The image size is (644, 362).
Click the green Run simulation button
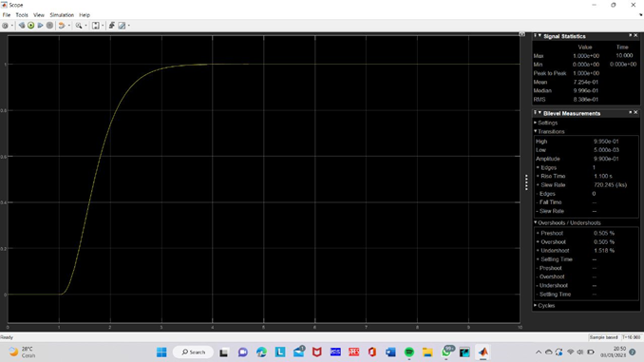[30, 26]
